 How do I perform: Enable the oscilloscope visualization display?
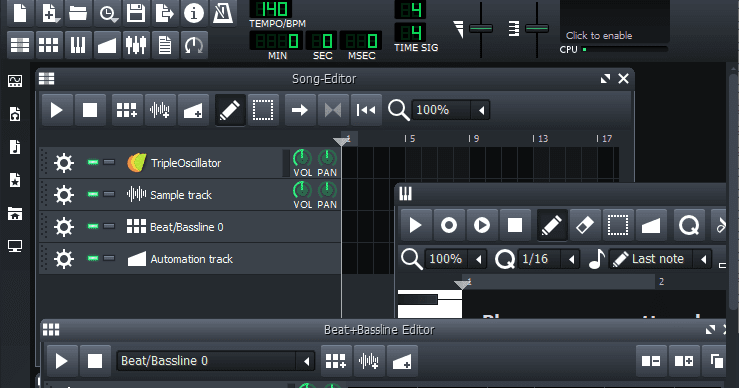615,21
